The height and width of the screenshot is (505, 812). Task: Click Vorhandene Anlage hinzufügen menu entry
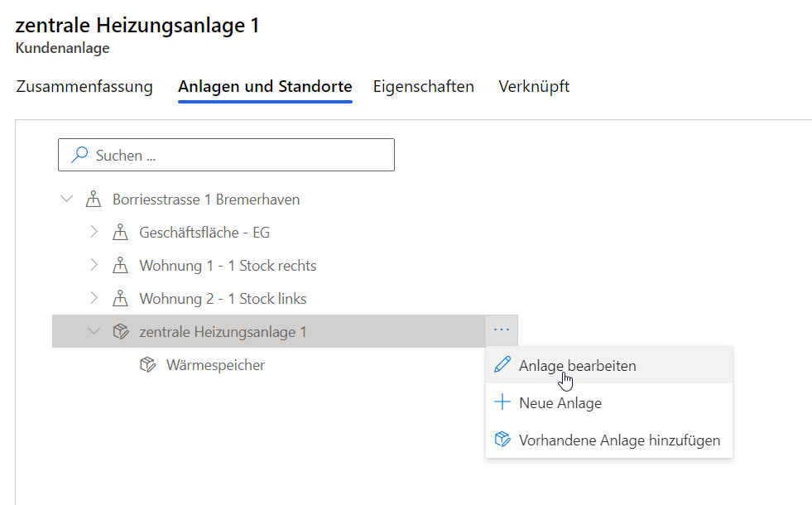[619, 440]
